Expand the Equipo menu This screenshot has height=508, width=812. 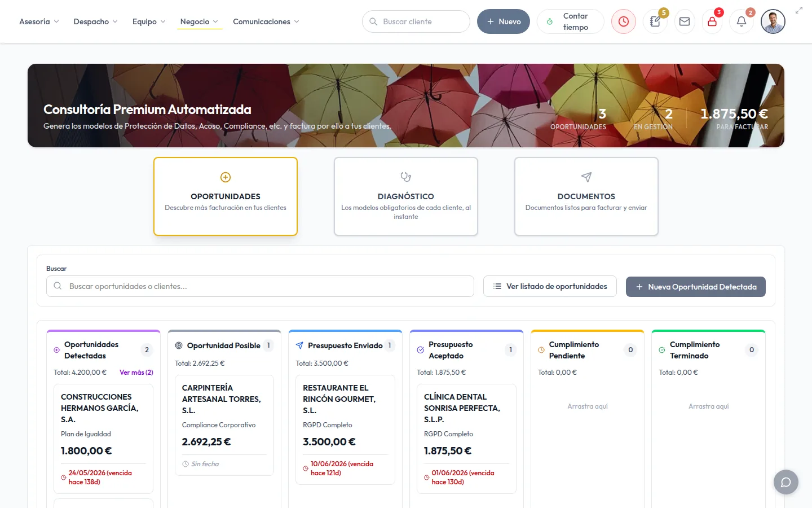(149, 21)
